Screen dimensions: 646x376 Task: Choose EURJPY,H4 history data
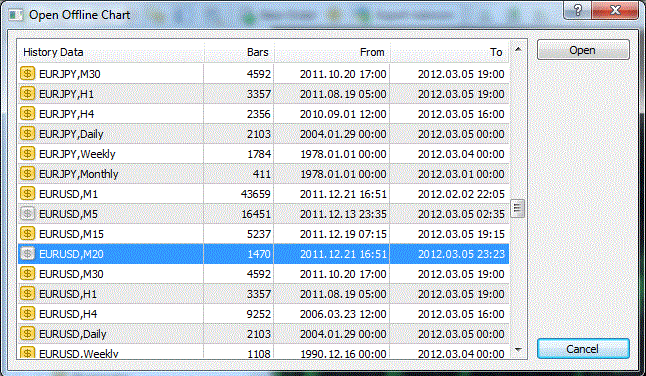[264, 114]
